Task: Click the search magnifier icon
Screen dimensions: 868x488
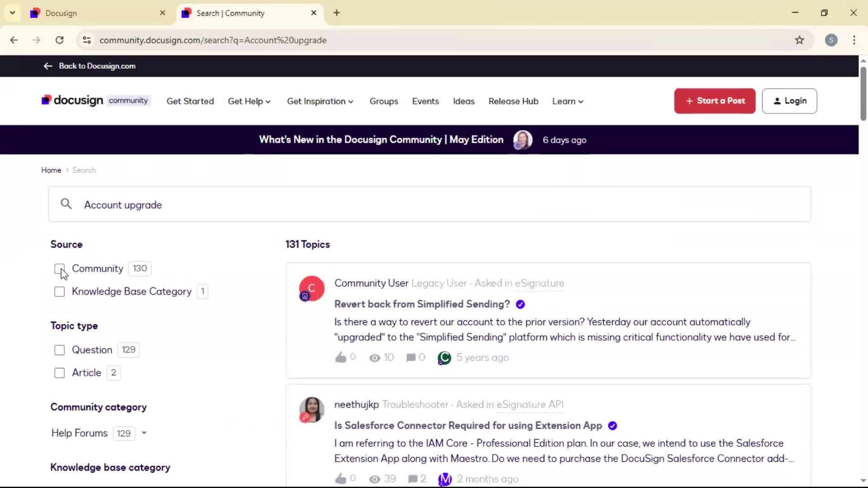Action: tap(66, 204)
